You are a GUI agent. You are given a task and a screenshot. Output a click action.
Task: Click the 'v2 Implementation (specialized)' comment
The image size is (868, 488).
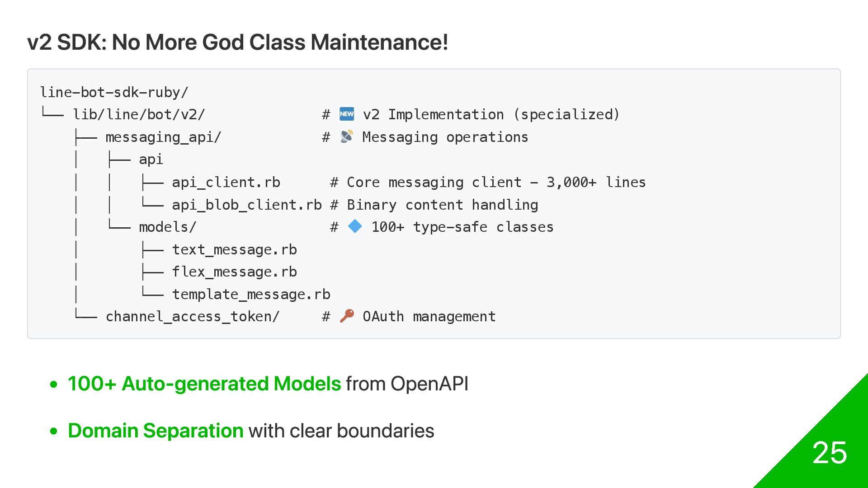click(491, 114)
